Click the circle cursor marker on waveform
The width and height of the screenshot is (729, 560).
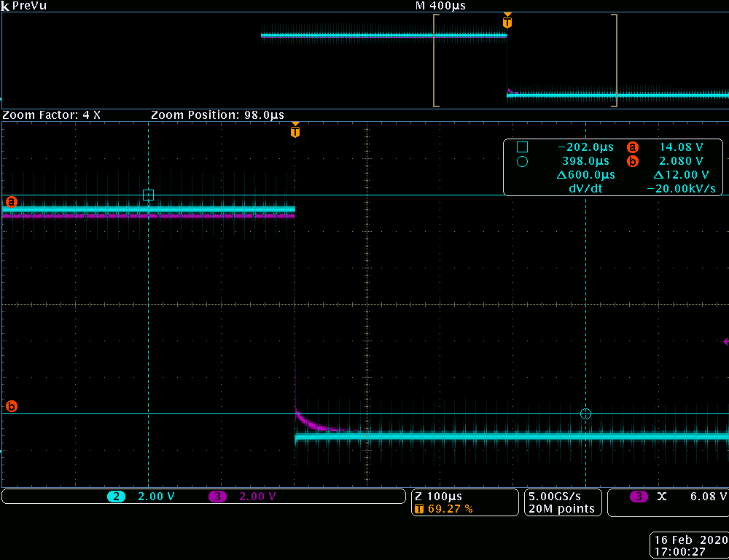585,413
